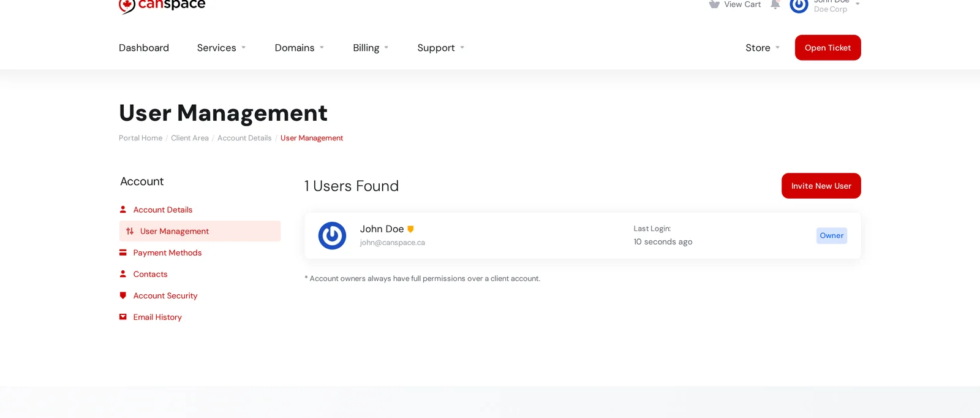Click the Account Details person icon
This screenshot has height=418, width=980.
click(x=123, y=210)
